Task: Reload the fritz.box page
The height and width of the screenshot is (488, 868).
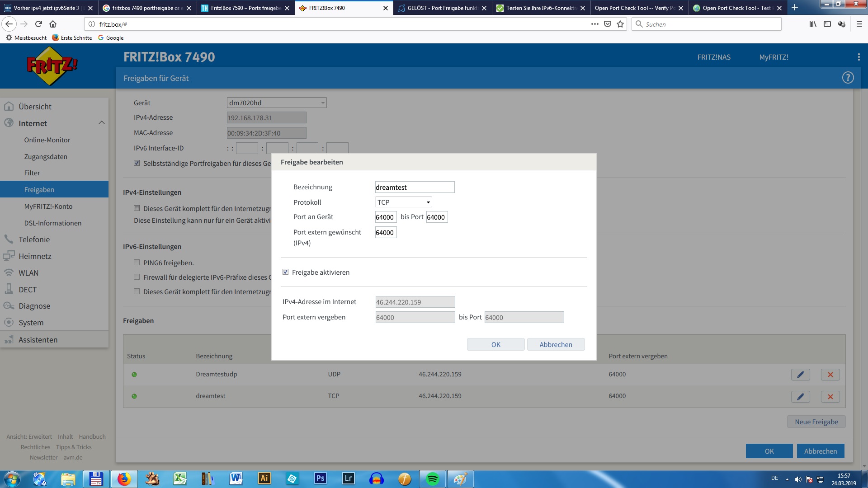Action: (38, 24)
